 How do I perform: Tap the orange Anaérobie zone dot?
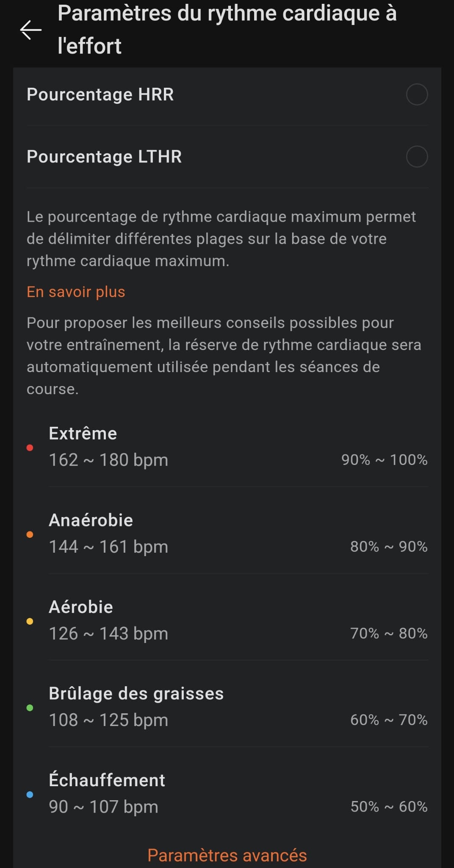coord(30,534)
